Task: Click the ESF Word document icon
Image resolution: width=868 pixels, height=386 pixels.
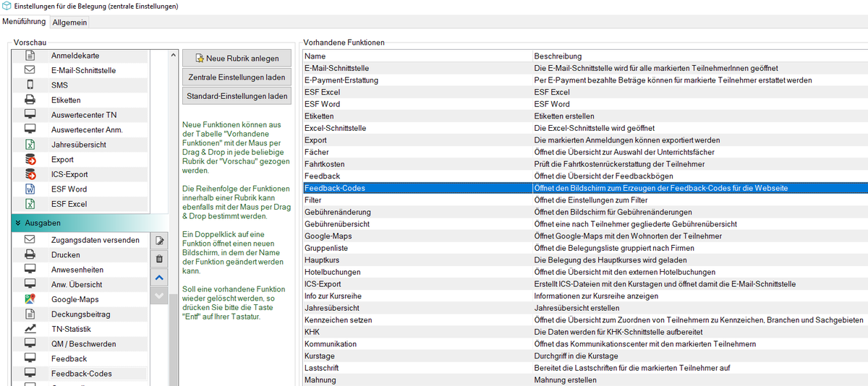Action: point(30,189)
